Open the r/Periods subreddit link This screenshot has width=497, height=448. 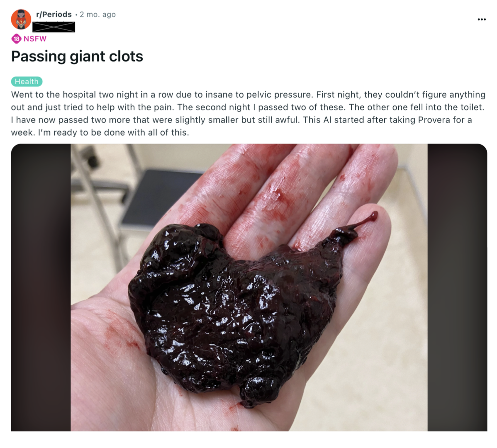pos(54,14)
